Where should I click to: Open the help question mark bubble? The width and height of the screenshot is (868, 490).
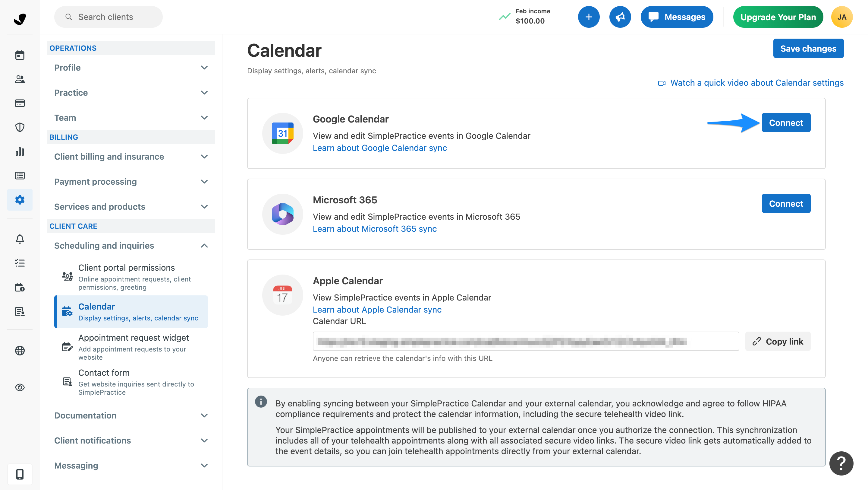pyautogui.click(x=841, y=463)
